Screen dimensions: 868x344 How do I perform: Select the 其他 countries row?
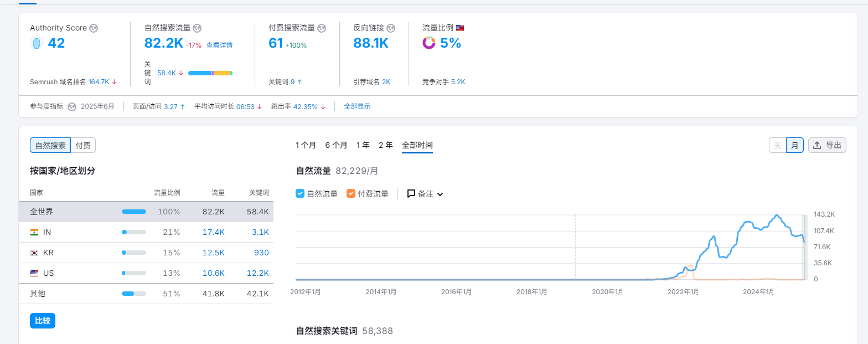(x=146, y=294)
